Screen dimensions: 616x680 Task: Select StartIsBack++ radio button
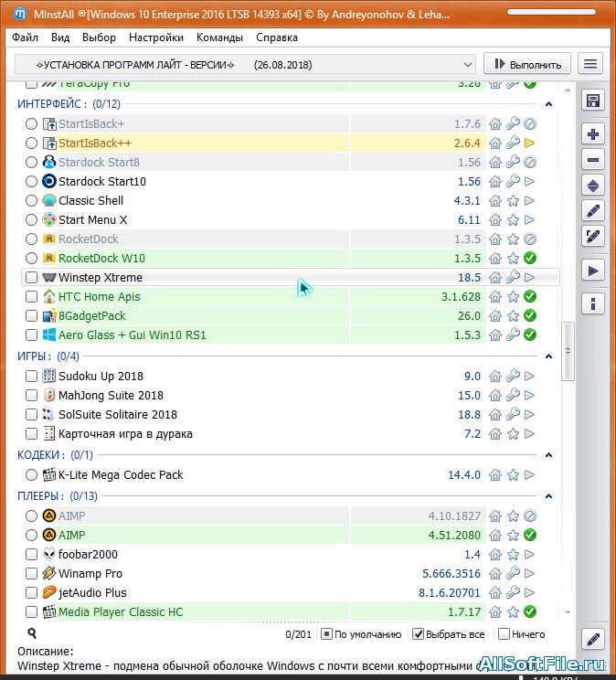(x=31, y=143)
